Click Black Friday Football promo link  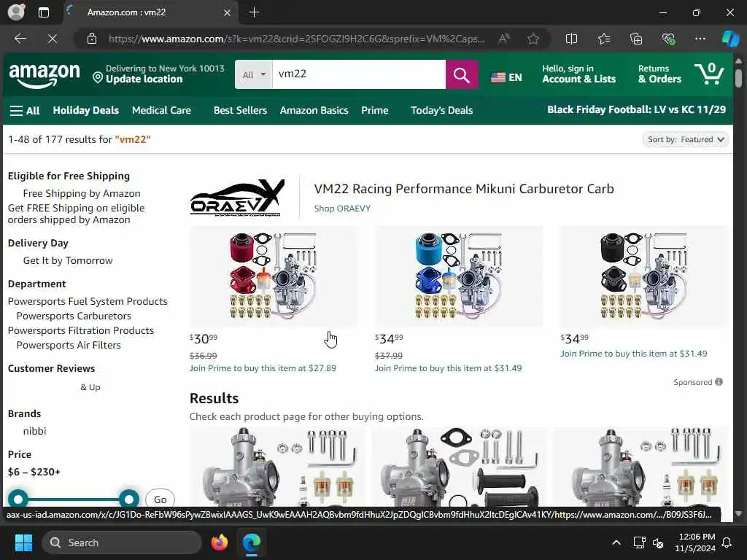[x=636, y=109]
